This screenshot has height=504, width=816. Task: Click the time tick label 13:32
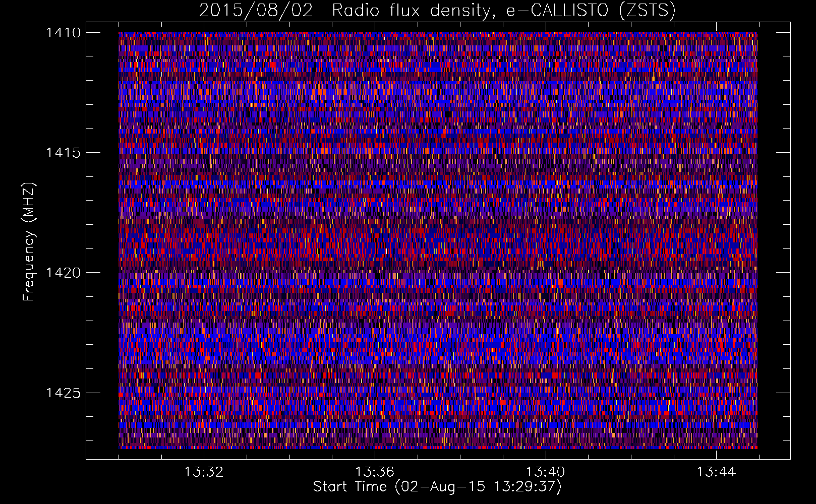coord(204,472)
